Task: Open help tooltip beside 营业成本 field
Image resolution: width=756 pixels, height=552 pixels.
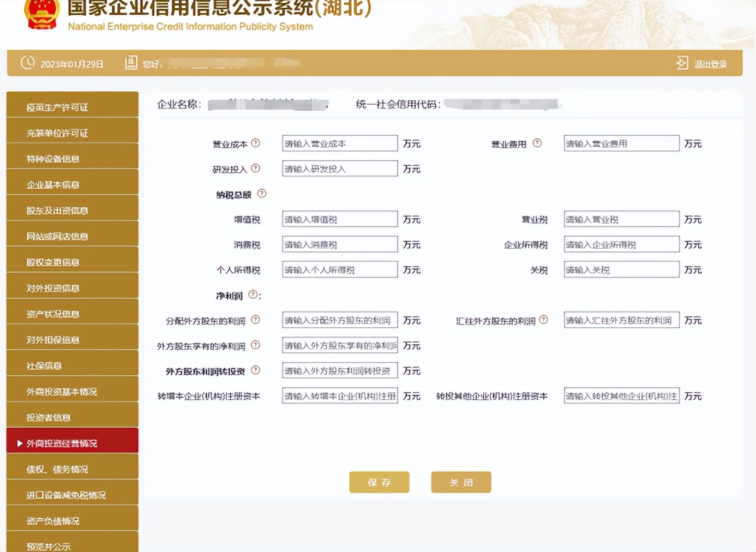Action: (x=256, y=143)
